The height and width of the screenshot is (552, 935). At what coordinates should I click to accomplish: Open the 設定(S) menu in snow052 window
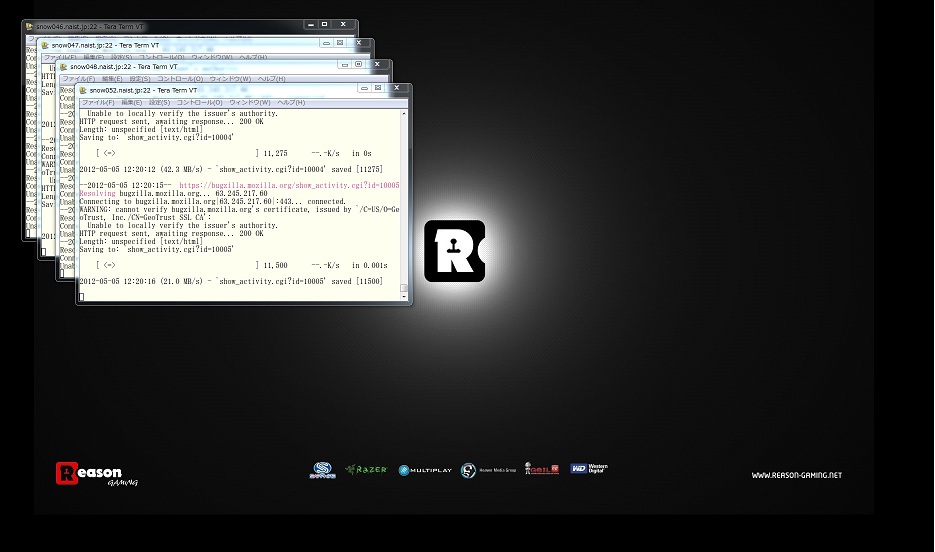tap(159, 103)
